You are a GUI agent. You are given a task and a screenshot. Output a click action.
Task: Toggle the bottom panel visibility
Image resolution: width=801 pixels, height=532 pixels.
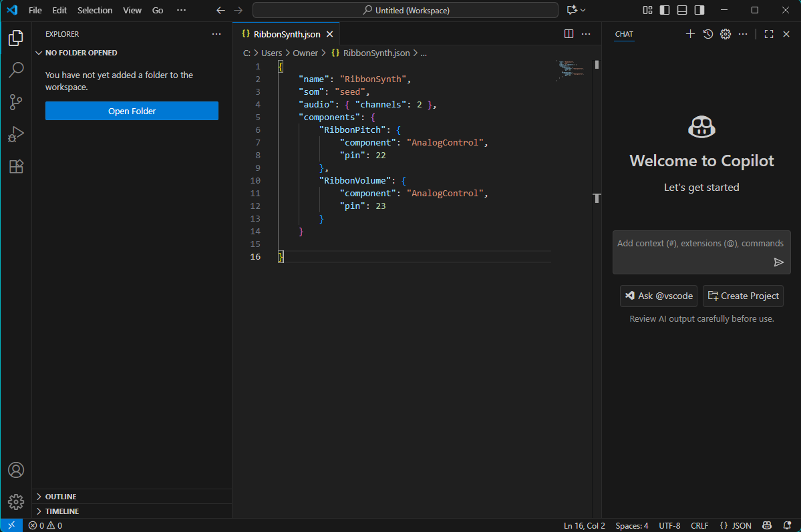pos(682,10)
